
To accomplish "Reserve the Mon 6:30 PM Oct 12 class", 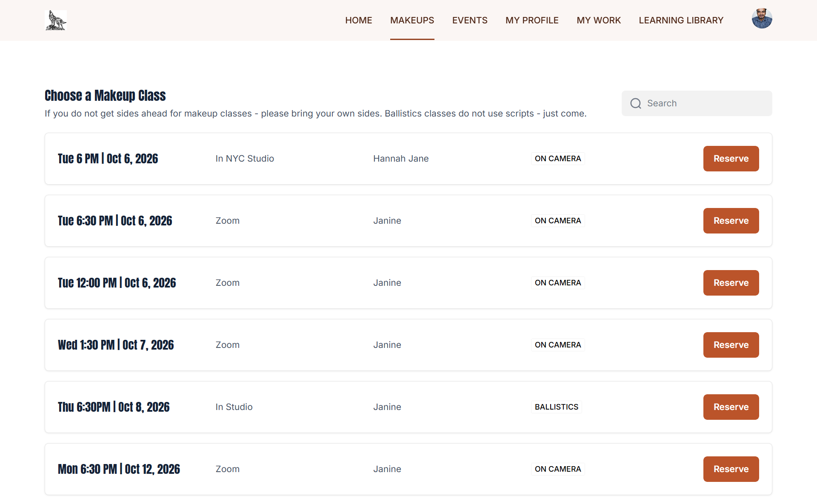I will point(731,469).
